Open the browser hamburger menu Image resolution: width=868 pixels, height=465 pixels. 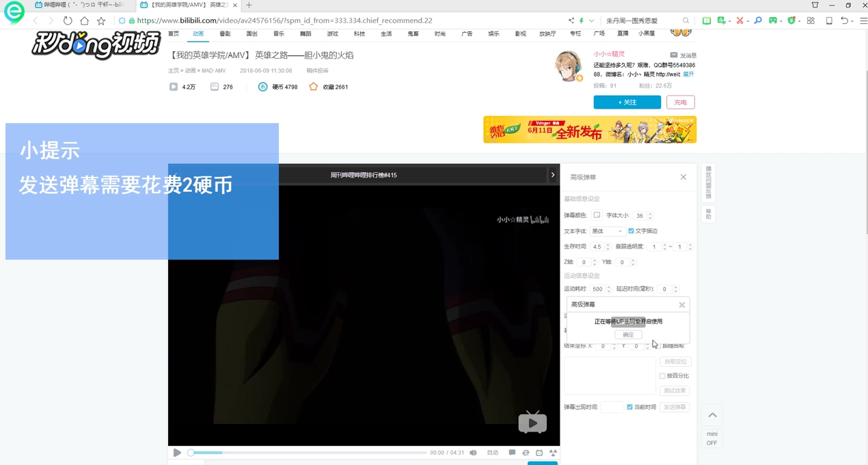(863, 21)
